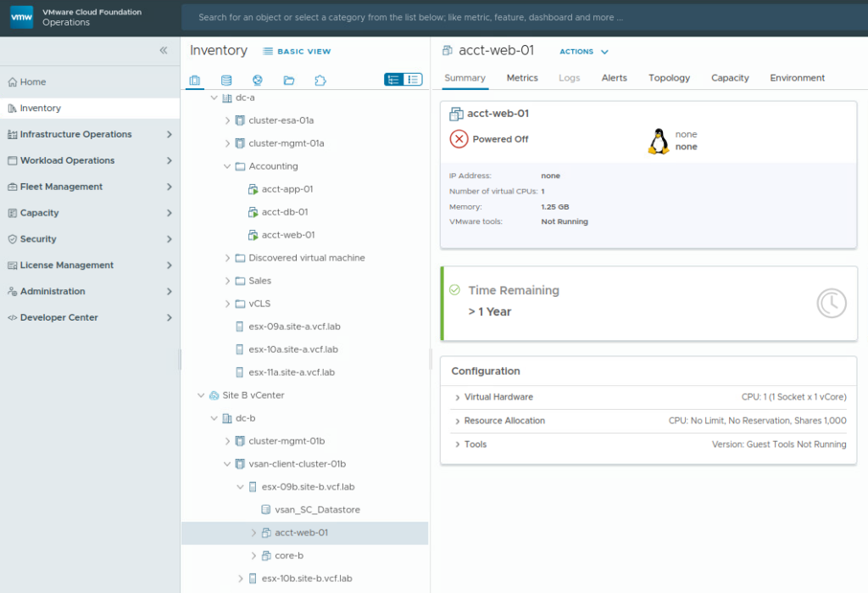Click the VMware vmw logo
Image resolution: width=868 pixels, height=593 pixels.
(22, 17)
